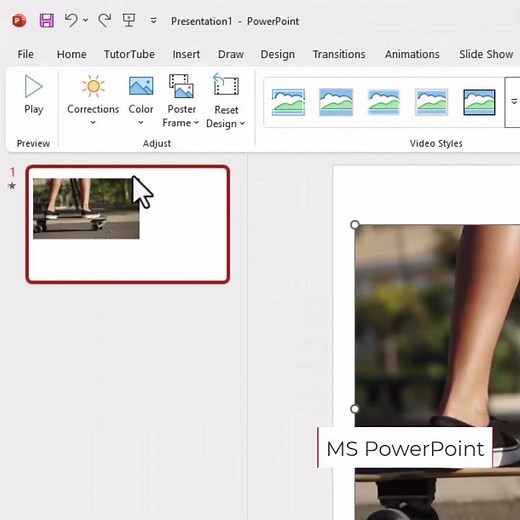The width and height of the screenshot is (520, 520).
Task: Click the video's left-middle resize handle
Action: [355, 409]
